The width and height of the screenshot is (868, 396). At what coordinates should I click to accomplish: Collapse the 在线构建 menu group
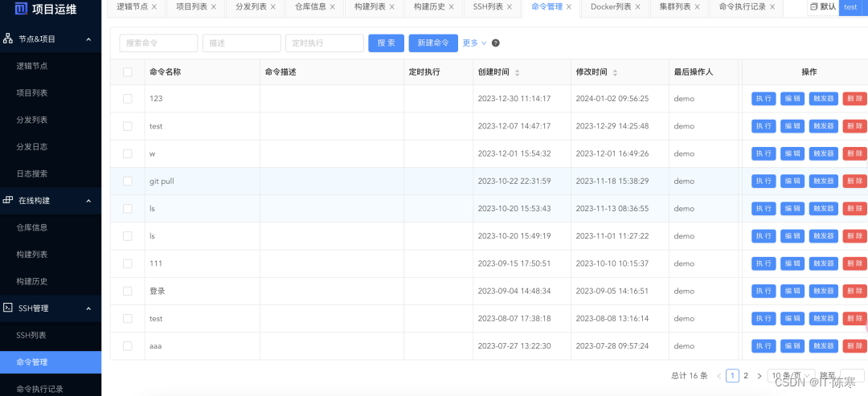(x=88, y=201)
